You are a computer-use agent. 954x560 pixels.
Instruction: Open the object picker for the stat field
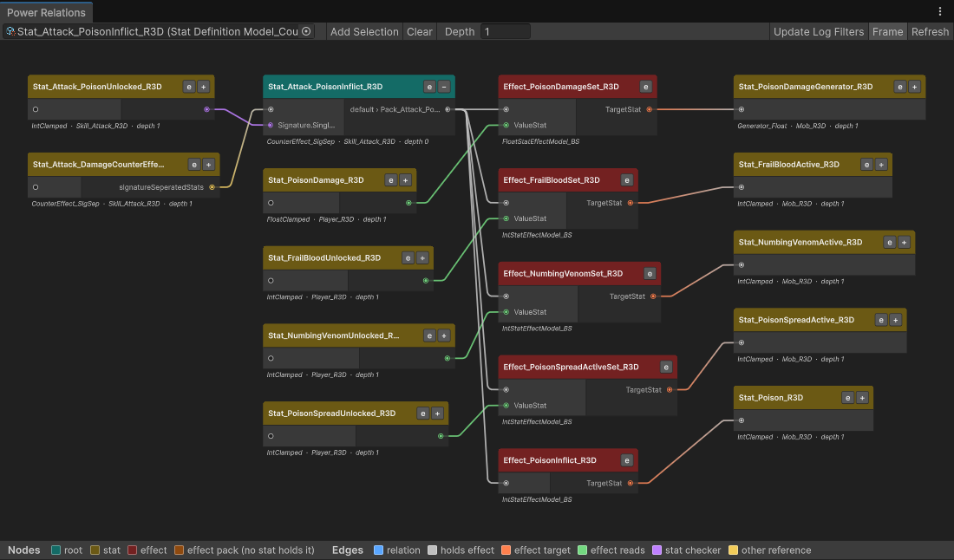(307, 31)
